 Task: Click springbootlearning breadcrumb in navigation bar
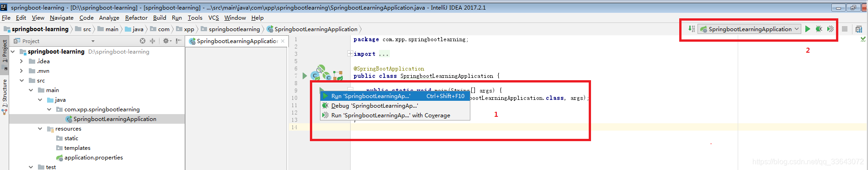(230, 29)
